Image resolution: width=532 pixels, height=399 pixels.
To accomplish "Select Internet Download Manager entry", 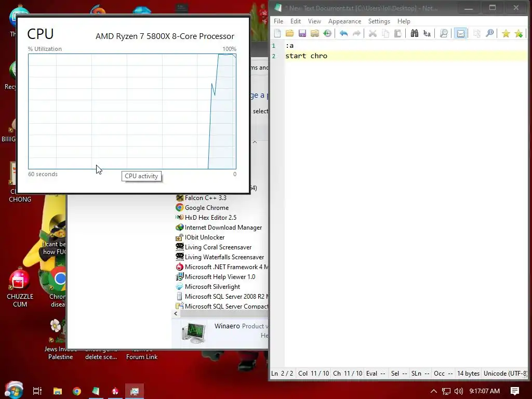I will (x=219, y=228).
